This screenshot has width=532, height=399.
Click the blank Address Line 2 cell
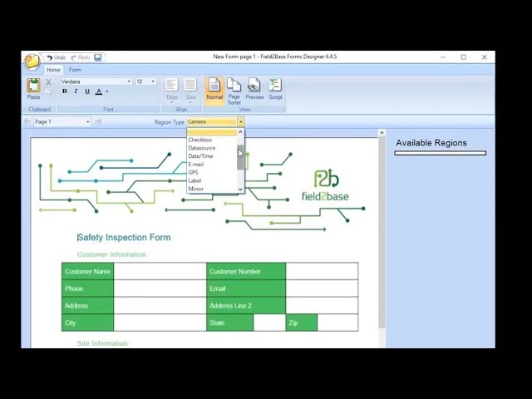click(322, 306)
